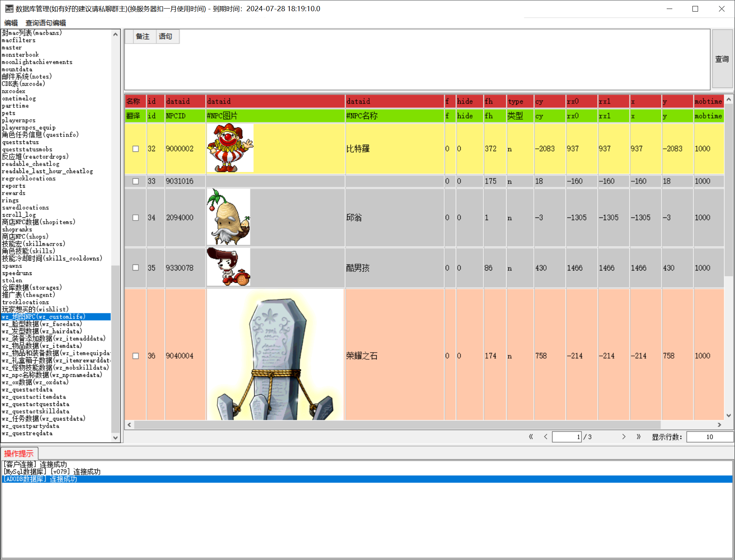The width and height of the screenshot is (735, 560).
Task: Click the #NPC名称 column header
Action: pos(395,116)
